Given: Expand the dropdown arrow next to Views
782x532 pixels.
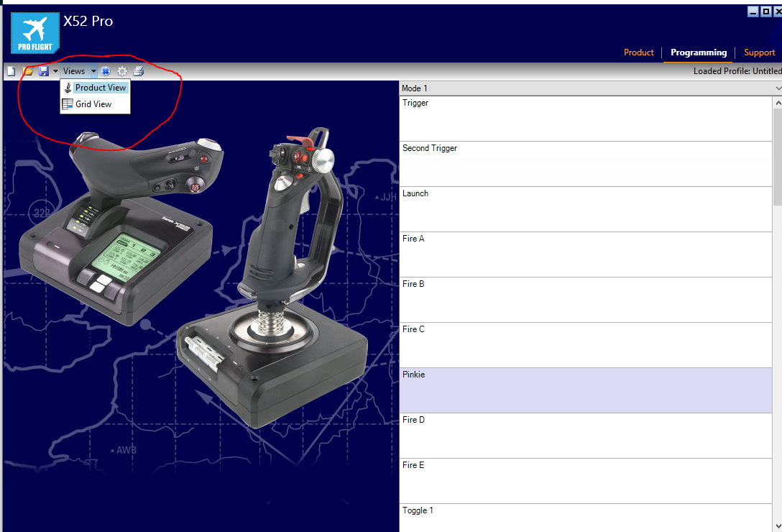Looking at the screenshot, I should [93, 71].
